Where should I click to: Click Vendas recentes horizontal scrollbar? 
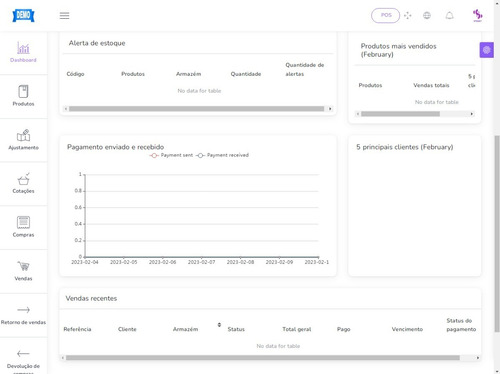click(x=263, y=358)
